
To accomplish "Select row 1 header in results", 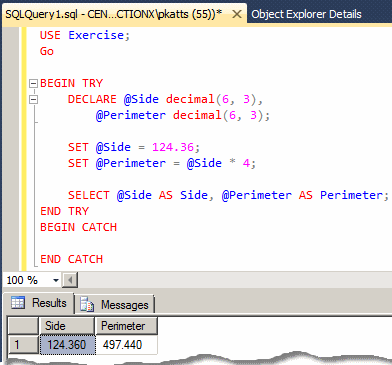I will (x=23, y=345).
